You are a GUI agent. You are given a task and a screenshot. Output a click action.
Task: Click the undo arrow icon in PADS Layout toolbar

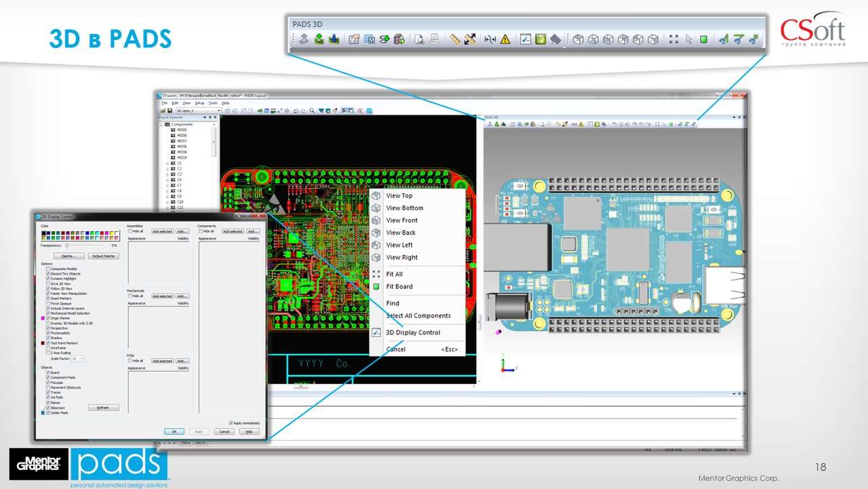294,111
